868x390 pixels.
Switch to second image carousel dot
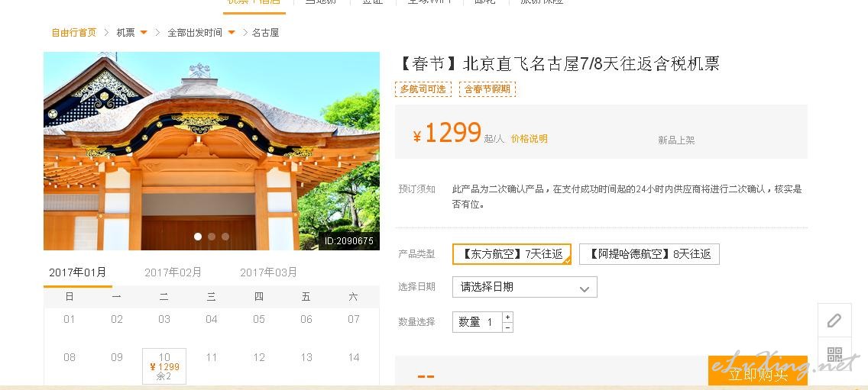point(212,236)
